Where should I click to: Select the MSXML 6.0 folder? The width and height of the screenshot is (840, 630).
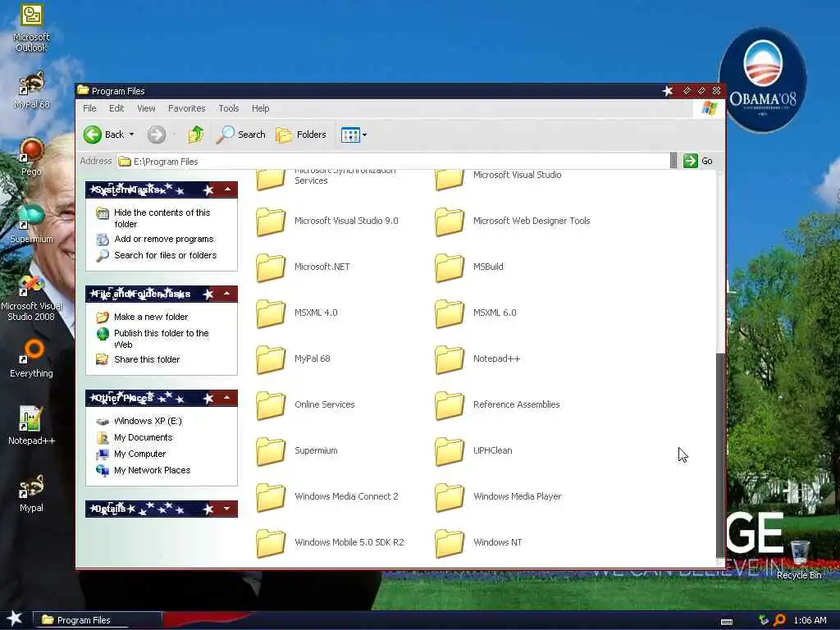tap(476, 313)
